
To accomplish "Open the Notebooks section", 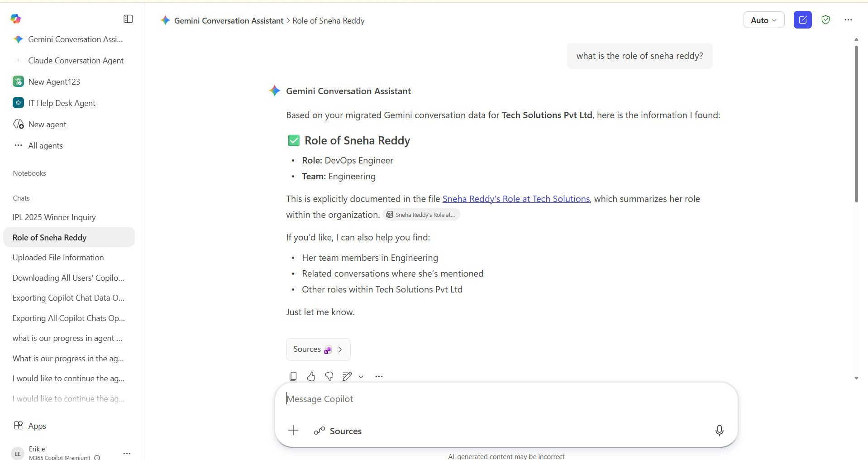I will (29, 173).
